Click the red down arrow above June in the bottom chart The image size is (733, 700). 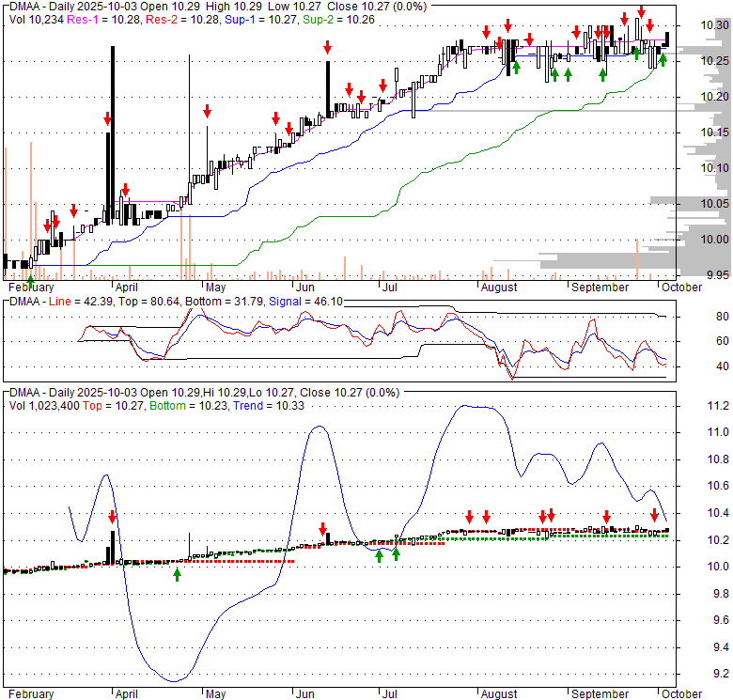[x=322, y=529]
